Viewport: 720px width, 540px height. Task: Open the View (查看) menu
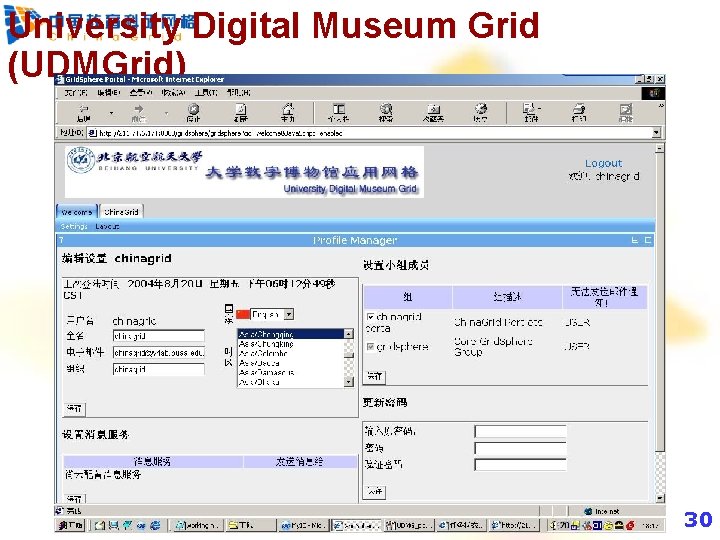point(141,93)
